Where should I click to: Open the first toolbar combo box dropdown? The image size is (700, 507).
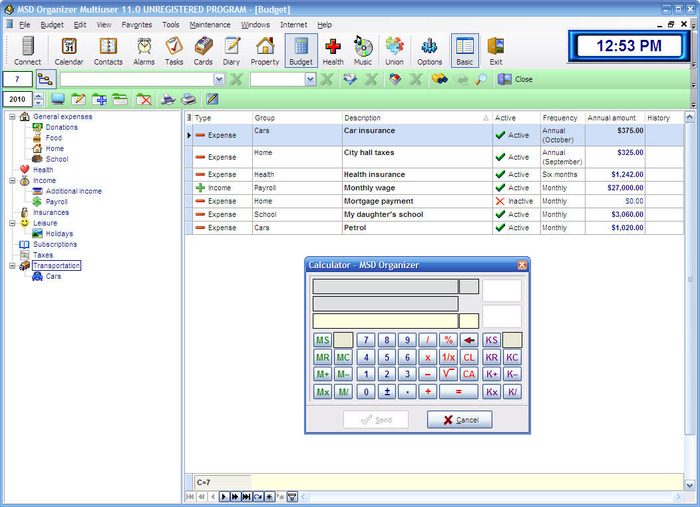(219, 79)
